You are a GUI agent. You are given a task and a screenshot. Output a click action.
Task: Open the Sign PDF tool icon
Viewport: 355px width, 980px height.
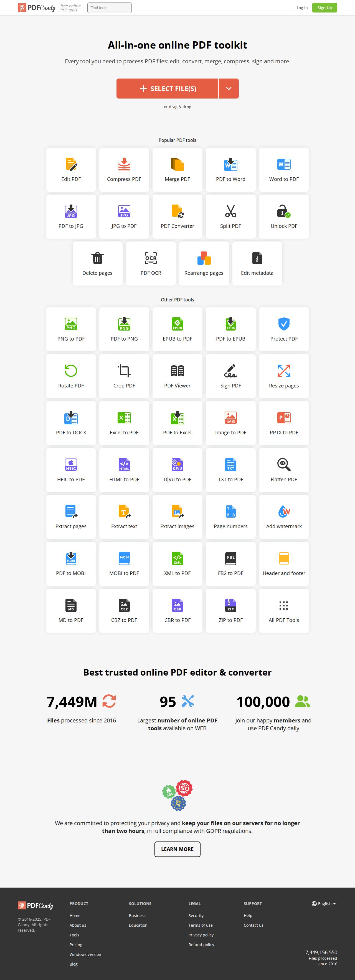pyautogui.click(x=230, y=371)
